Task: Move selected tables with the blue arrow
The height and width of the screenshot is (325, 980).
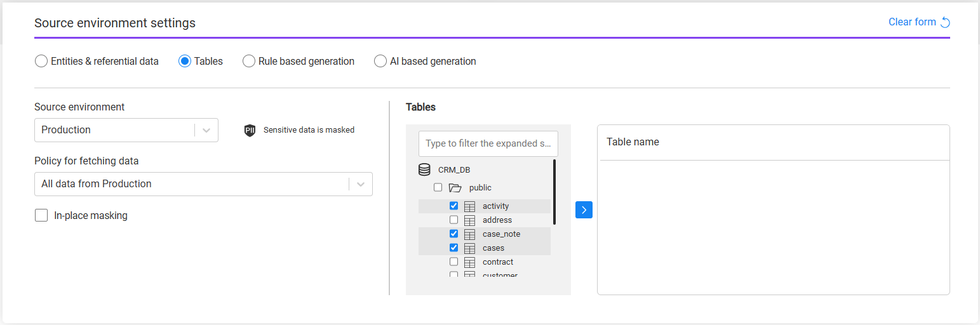Action: pyautogui.click(x=584, y=210)
